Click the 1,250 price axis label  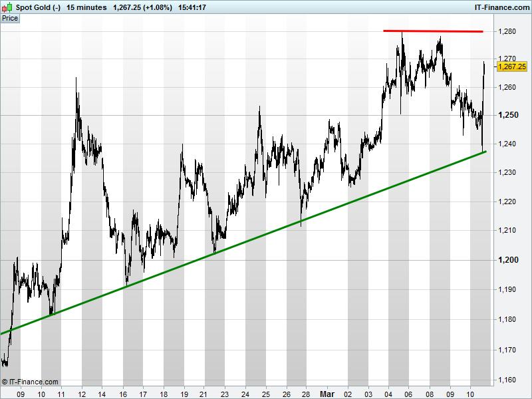(508, 115)
